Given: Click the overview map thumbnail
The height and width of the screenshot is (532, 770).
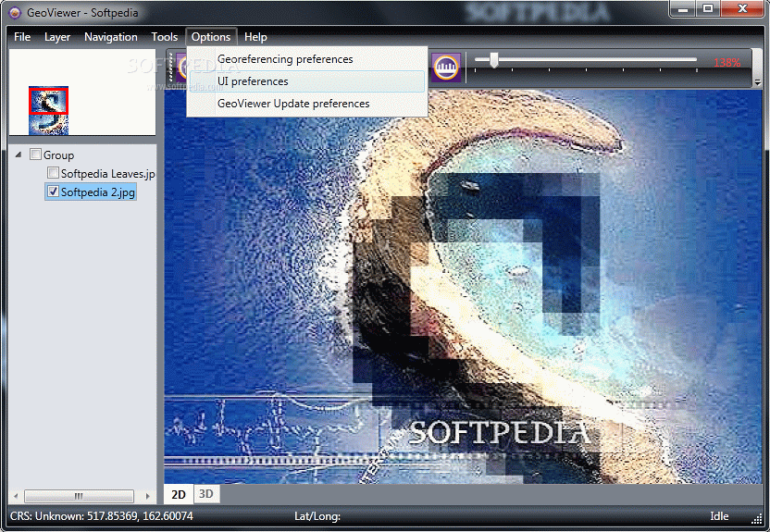Looking at the screenshot, I should pyautogui.click(x=48, y=110).
